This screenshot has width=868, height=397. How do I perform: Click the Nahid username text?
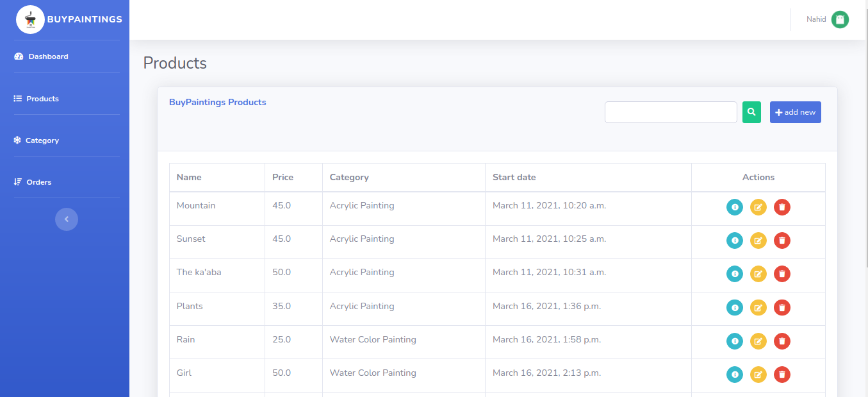click(815, 19)
